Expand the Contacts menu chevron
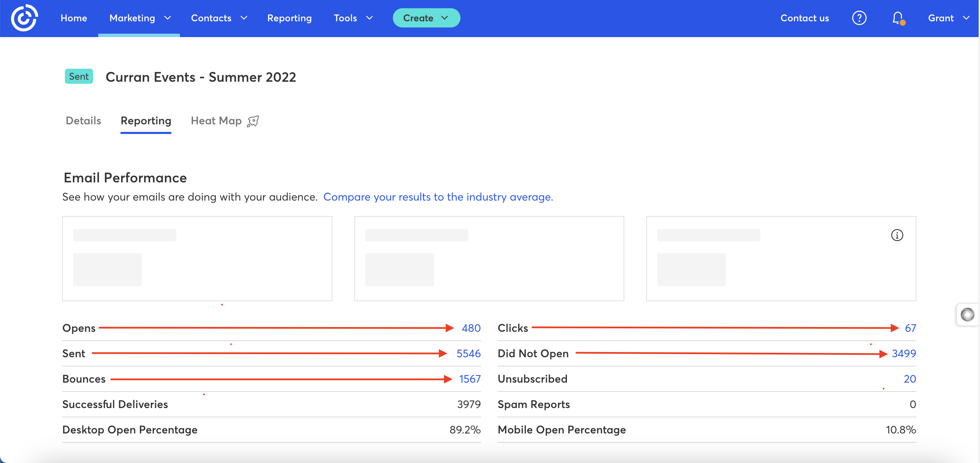980x463 pixels. click(244, 18)
